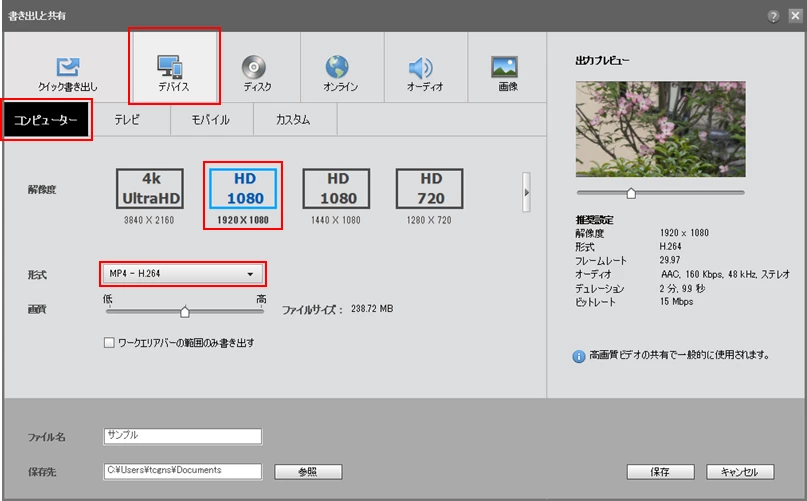Adjust the 画質 quality slider handle

point(185,312)
